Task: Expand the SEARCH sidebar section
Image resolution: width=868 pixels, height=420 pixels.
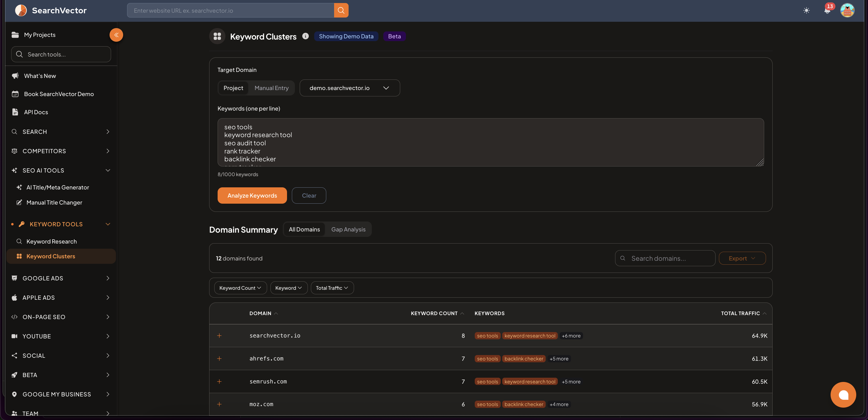Action: [x=61, y=132]
